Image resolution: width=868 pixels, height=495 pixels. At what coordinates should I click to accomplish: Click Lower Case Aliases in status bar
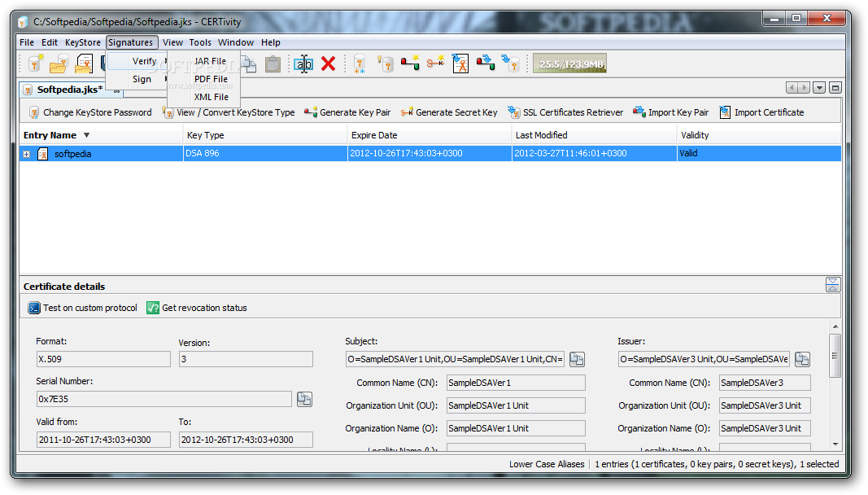coord(547,465)
